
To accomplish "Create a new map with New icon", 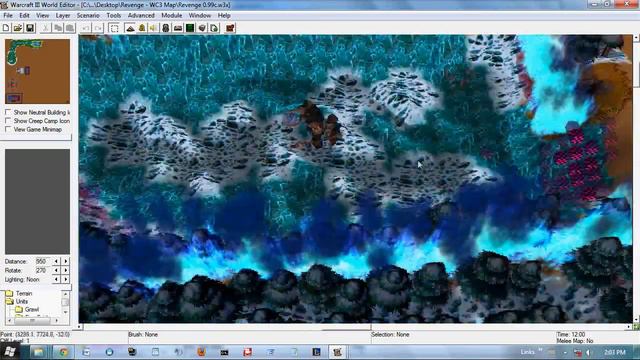I will 6,28.
